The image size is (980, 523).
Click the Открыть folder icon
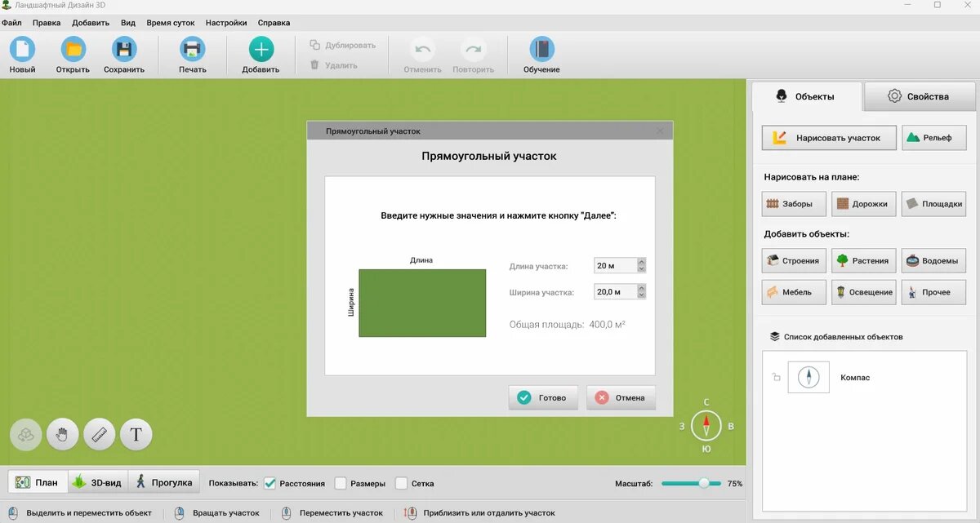(x=73, y=50)
